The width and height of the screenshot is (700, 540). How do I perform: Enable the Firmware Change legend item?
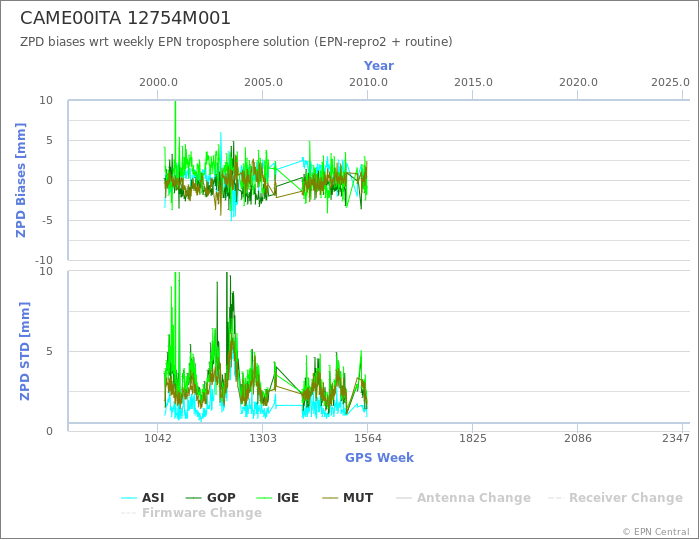point(192,513)
